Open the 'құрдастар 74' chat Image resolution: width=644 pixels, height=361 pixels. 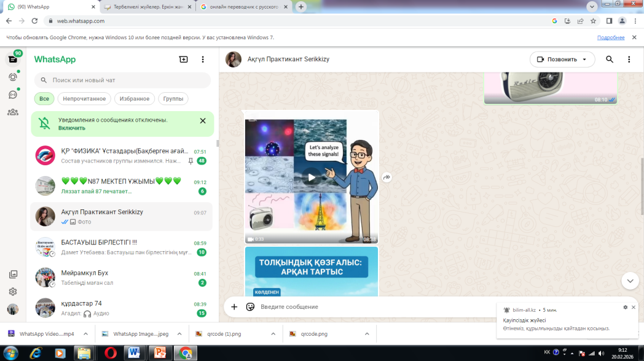122,308
